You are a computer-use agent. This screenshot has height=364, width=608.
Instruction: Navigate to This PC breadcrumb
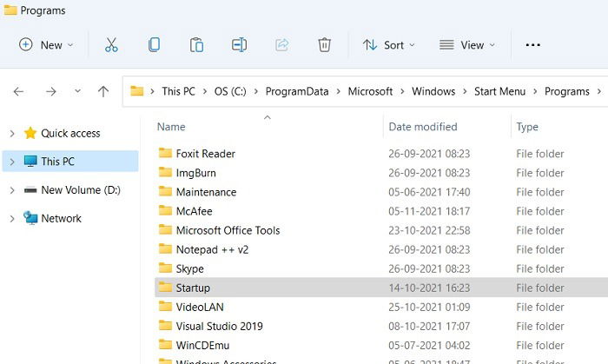(178, 91)
